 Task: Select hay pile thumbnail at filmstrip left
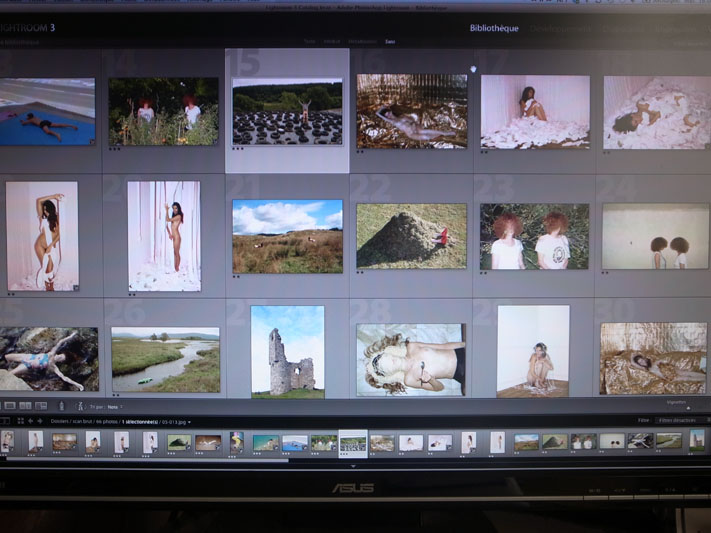coord(179,442)
